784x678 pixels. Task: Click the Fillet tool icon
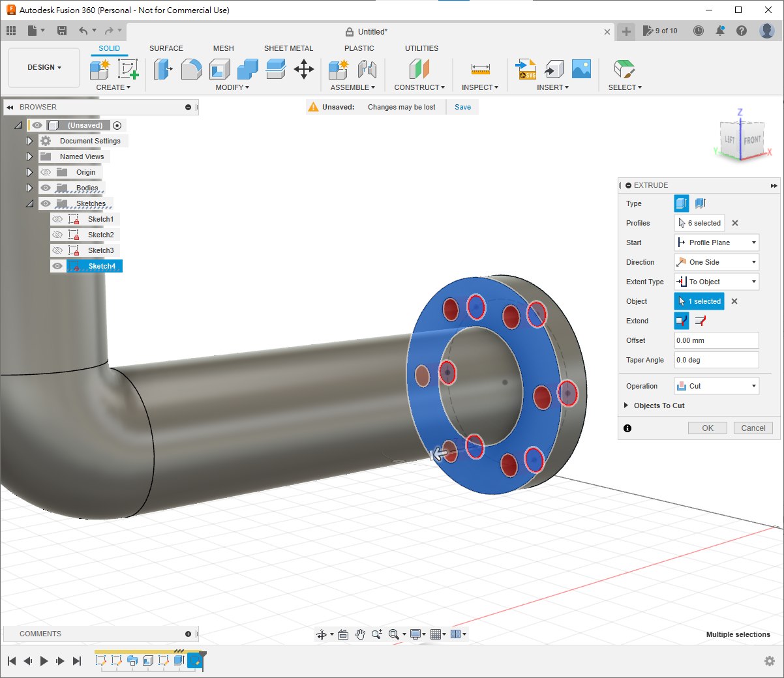click(x=191, y=68)
